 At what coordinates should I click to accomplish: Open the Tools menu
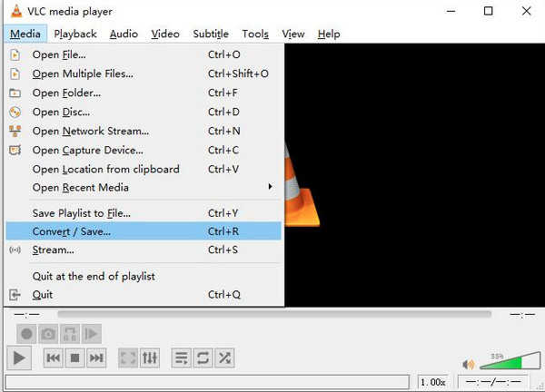pos(255,34)
